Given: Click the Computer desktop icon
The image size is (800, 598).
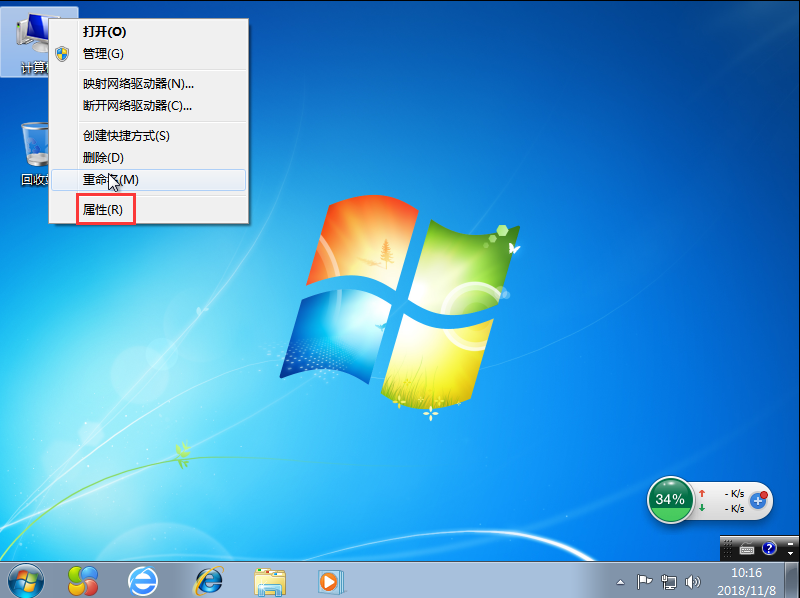Looking at the screenshot, I should (28, 40).
